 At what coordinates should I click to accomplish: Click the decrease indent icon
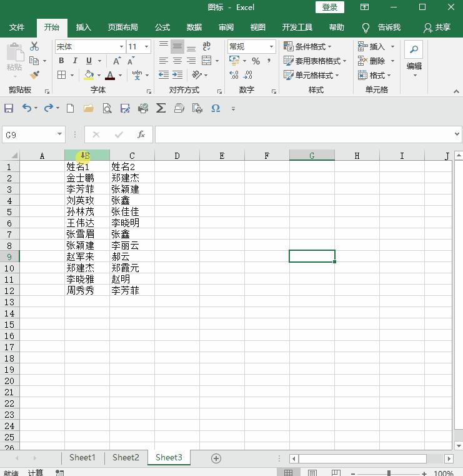164,74
